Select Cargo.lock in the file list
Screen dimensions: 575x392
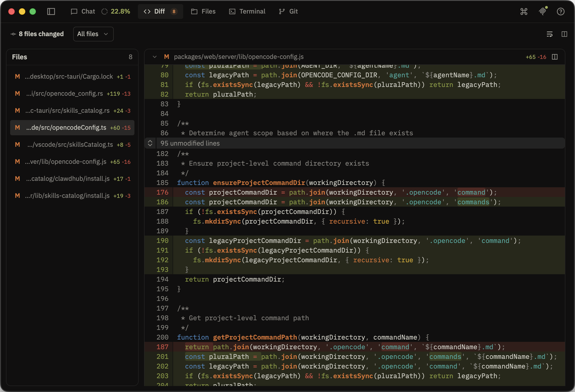[x=72, y=76]
